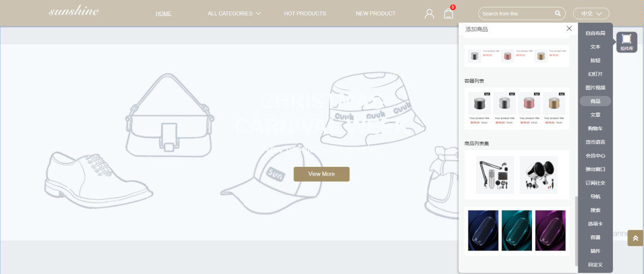The height and width of the screenshot is (274, 644).
Task: Select the 商品 component category
Action: coord(595,101)
